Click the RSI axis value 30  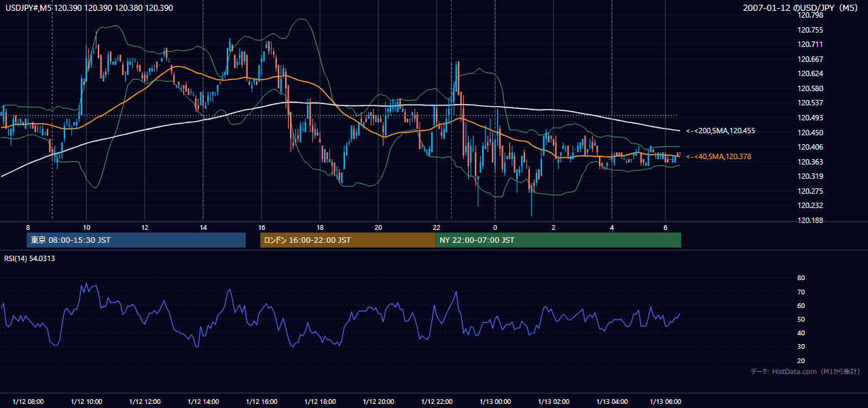801,347
